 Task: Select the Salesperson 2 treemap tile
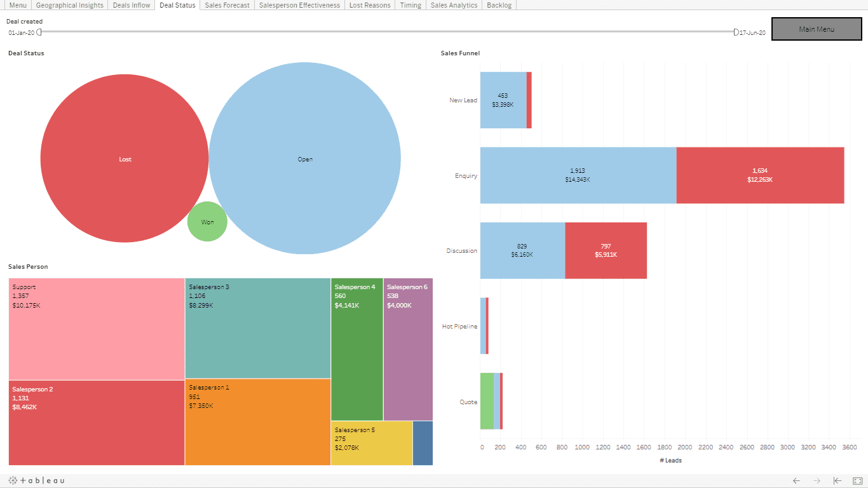(x=97, y=423)
